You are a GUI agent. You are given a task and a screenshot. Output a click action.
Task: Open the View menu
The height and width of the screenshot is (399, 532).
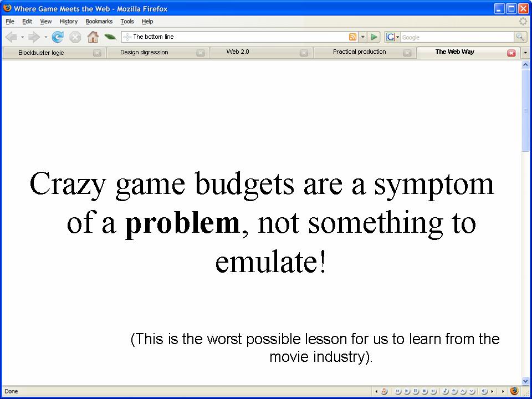46,22
